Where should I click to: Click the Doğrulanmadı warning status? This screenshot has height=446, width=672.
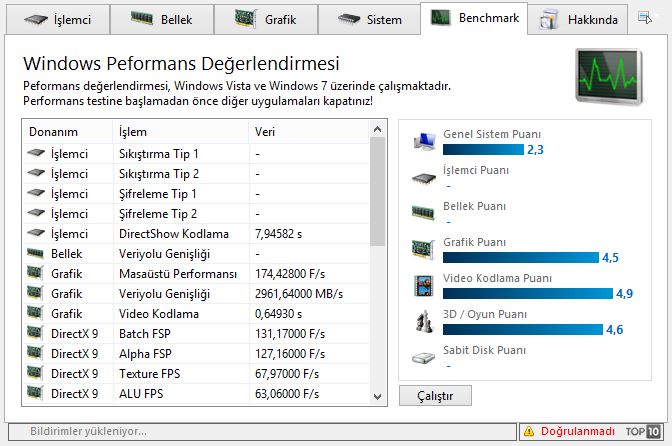(x=577, y=431)
